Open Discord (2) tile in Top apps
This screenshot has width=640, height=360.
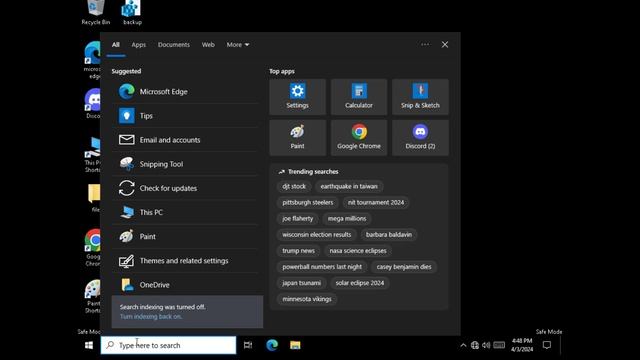(420, 138)
